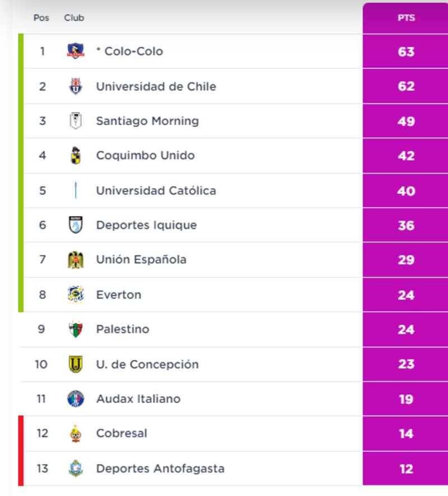Open the Everton team name link
This screenshot has height=496, width=448.
click(118, 294)
